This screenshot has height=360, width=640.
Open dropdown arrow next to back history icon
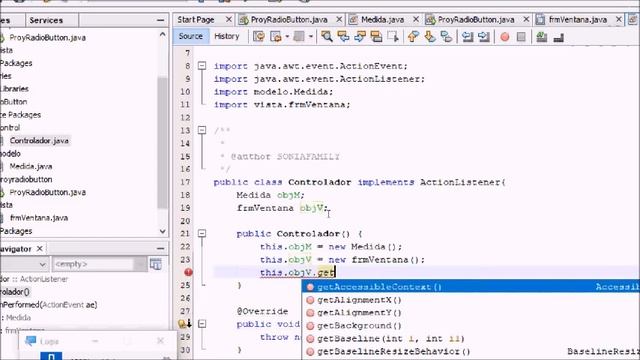(x=287, y=37)
